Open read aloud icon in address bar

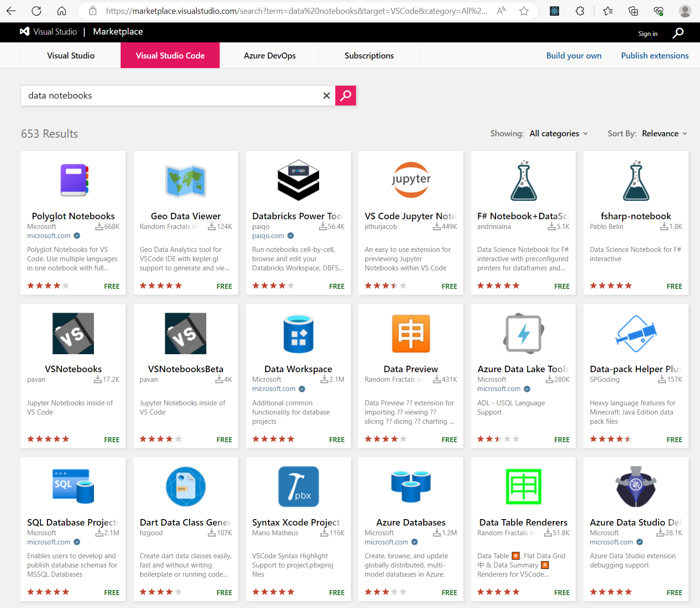[x=501, y=11]
